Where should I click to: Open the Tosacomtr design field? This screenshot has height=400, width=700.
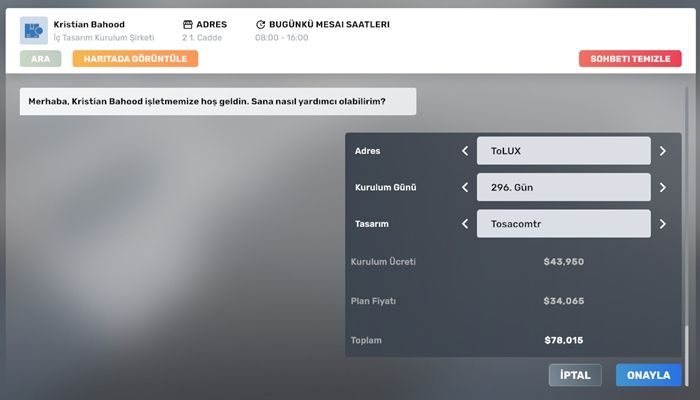click(563, 223)
